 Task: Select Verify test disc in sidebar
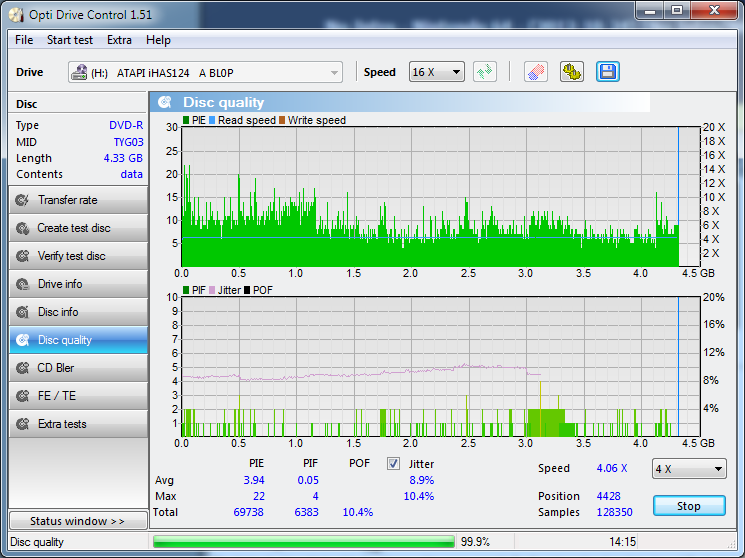point(78,256)
